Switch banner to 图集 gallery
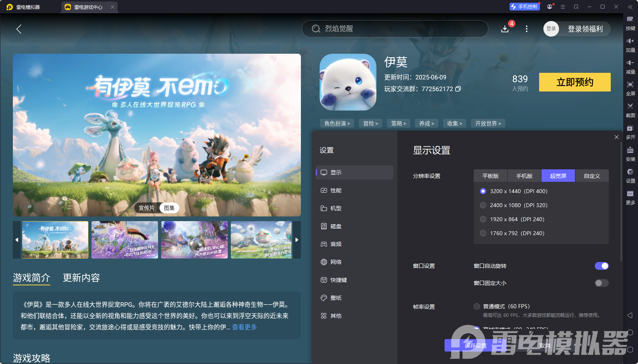Image resolution: width=638 pixels, height=364 pixels. (169, 208)
